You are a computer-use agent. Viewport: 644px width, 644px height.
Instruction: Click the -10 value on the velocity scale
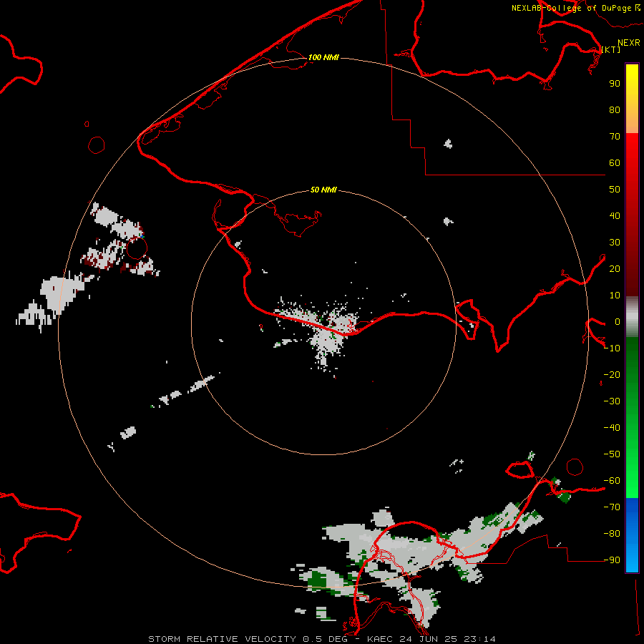point(612,348)
